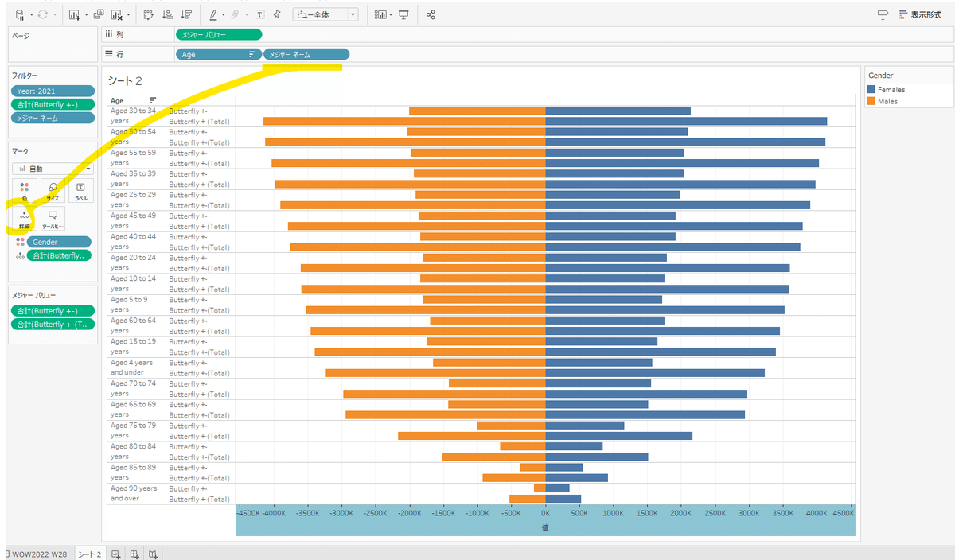Click the highlight pen icon

[x=212, y=14]
